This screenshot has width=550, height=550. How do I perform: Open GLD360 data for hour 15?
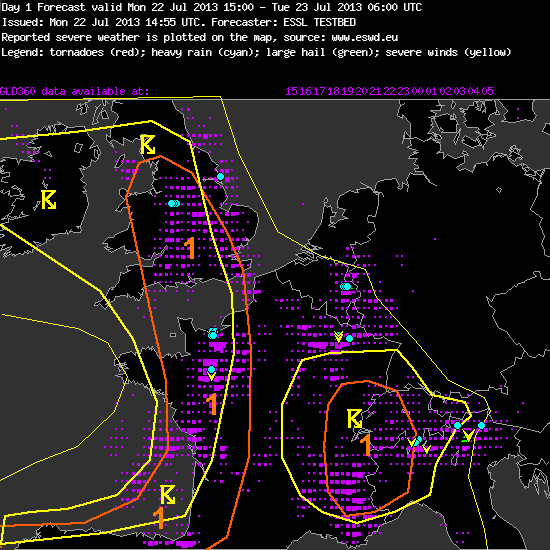point(291,91)
